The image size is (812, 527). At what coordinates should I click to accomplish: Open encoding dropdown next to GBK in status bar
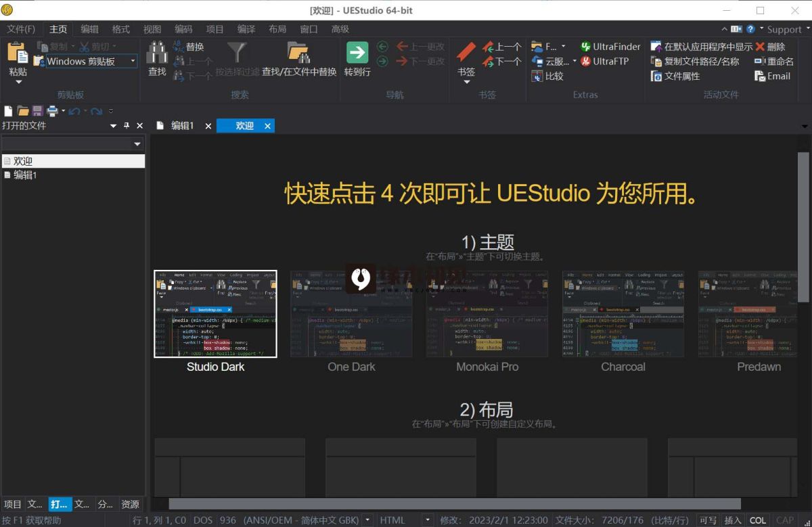pyautogui.click(x=367, y=520)
